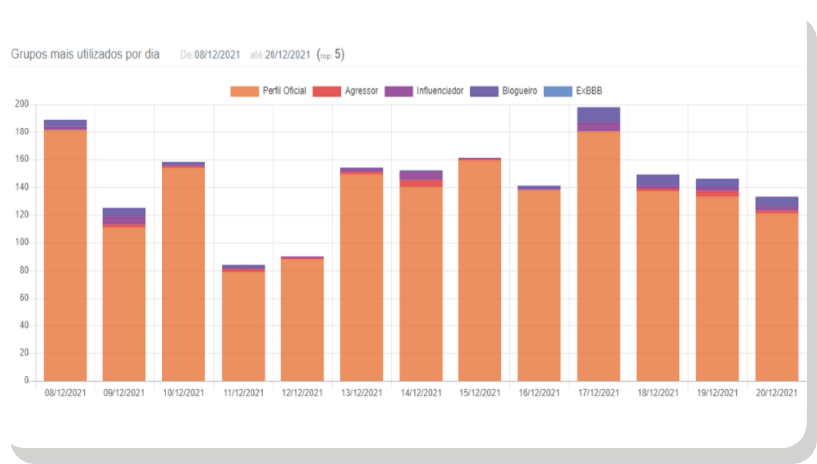Image resolution: width=817 pixels, height=464 pixels.
Task: Click the x-axis label 15/12/2021
Action: coord(479,393)
